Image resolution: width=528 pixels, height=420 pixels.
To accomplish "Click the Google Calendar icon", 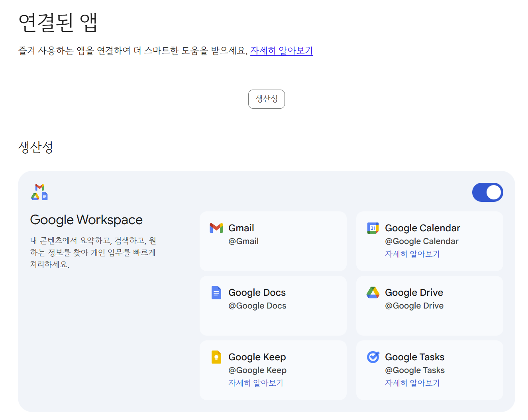I will (x=373, y=228).
